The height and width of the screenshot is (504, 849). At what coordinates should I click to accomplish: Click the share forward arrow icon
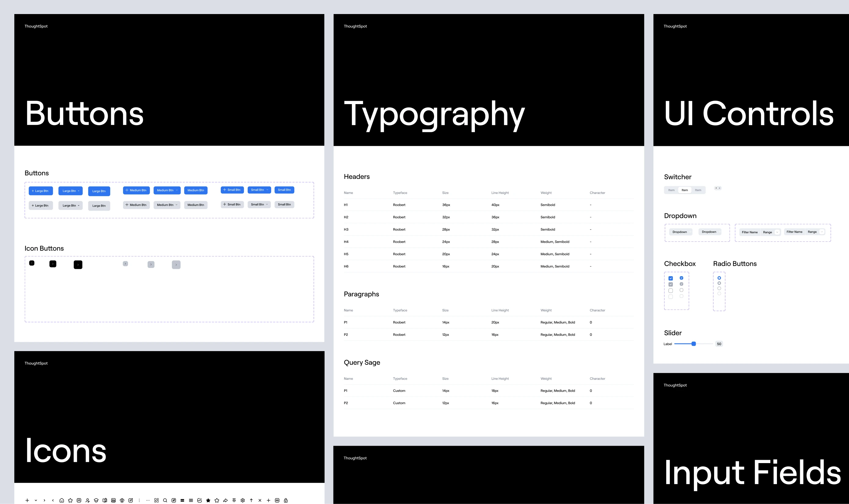tap(225, 500)
